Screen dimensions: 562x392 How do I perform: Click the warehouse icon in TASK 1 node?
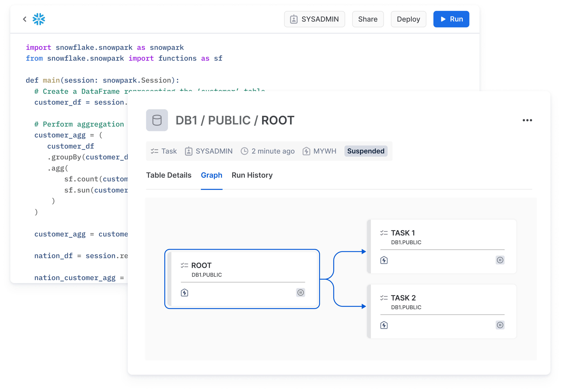(x=384, y=260)
